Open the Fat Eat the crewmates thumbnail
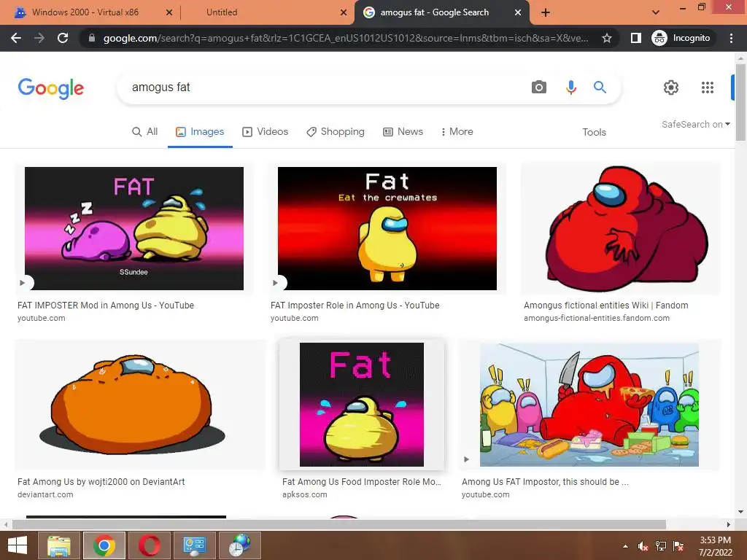The height and width of the screenshot is (560, 747). tap(387, 228)
